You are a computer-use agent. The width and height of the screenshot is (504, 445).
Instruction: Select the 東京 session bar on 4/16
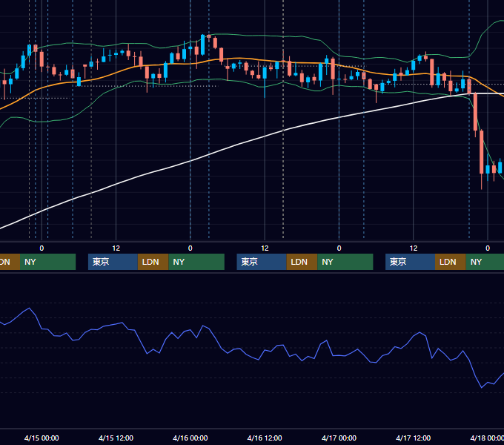pos(262,262)
